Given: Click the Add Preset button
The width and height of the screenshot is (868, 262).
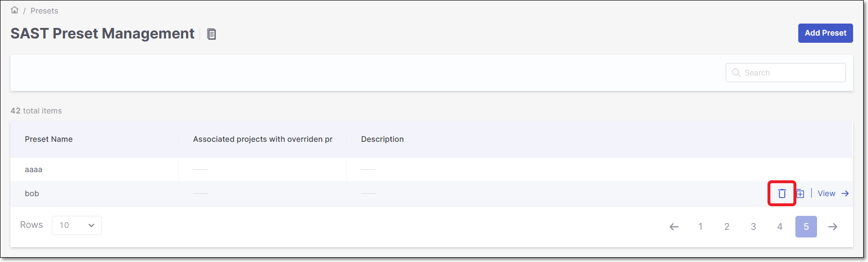Looking at the screenshot, I should coord(825,33).
